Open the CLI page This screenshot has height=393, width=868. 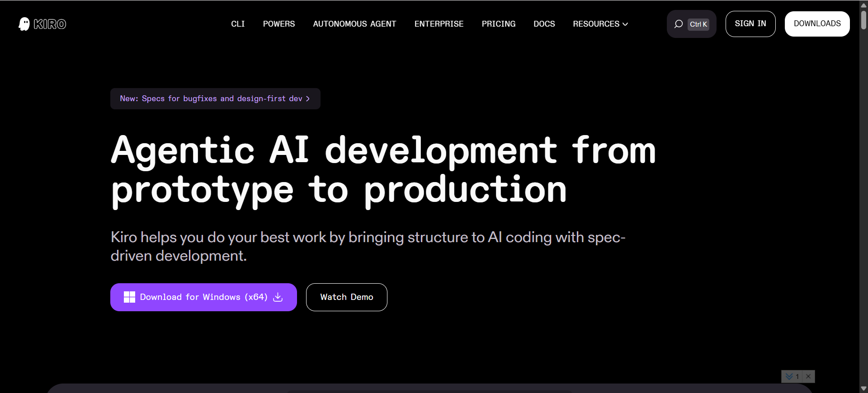[238, 24]
